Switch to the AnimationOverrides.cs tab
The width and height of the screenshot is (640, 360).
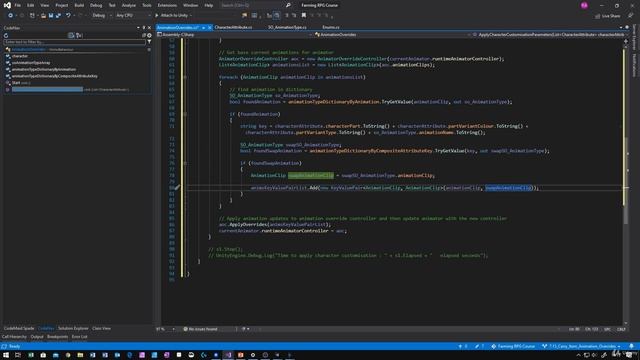(178, 27)
